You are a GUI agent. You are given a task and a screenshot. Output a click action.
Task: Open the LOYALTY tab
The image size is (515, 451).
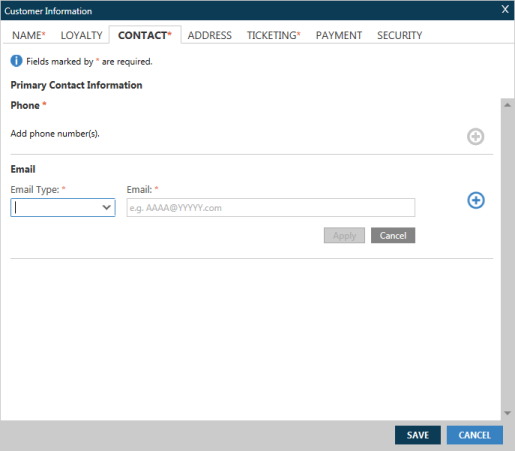[x=81, y=35]
